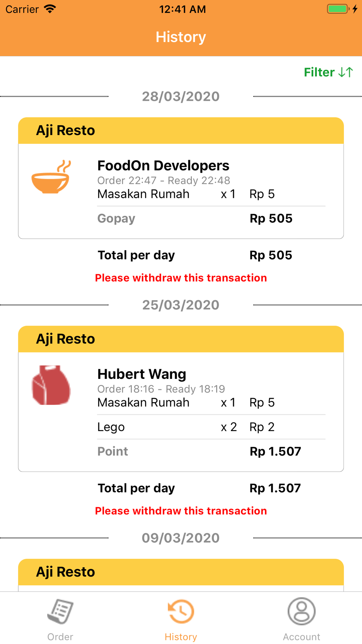Open the Aji Resto header for 25/03/2020
362x644 pixels.
click(181, 339)
